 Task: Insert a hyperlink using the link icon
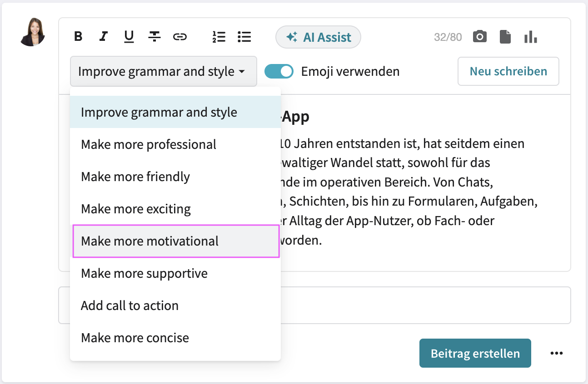click(180, 37)
